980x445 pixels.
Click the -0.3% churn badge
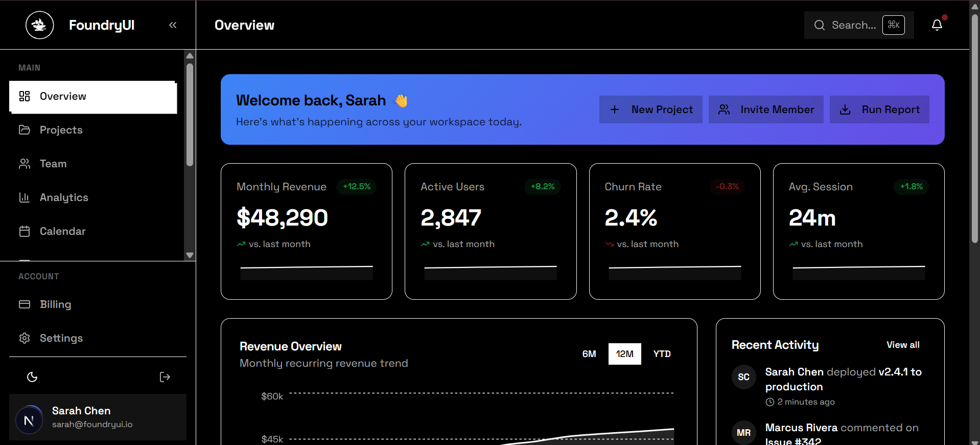pos(727,187)
